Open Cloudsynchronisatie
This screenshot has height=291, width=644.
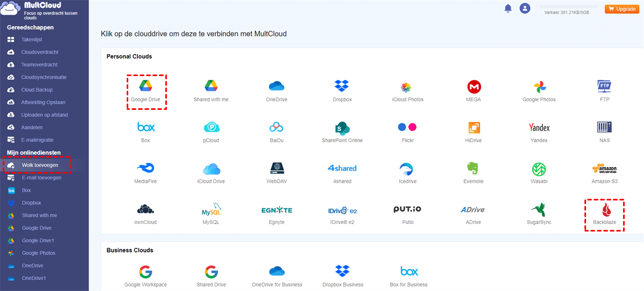44,77
